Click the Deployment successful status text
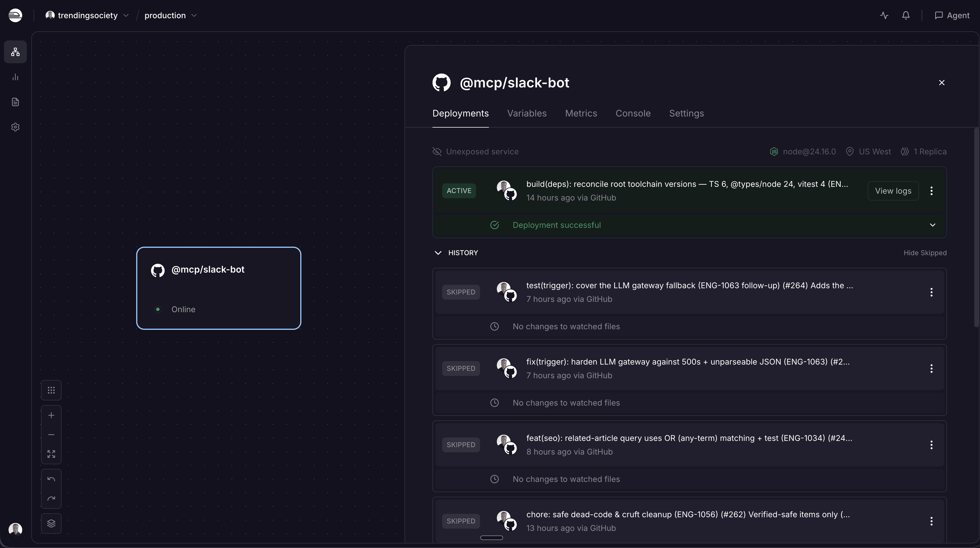 coord(557,225)
